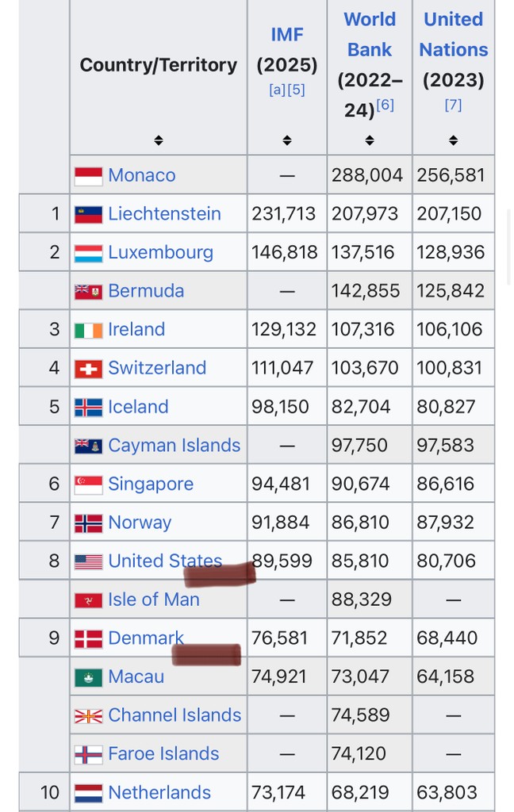514x812 pixels.
Task: Open the IMF header link
Action: [x=287, y=34]
